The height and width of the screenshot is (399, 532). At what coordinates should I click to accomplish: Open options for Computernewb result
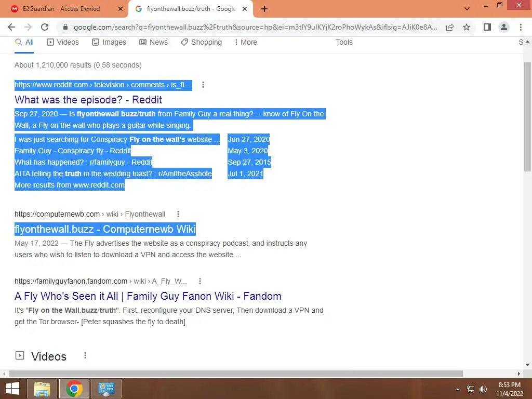(x=178, y=214)
